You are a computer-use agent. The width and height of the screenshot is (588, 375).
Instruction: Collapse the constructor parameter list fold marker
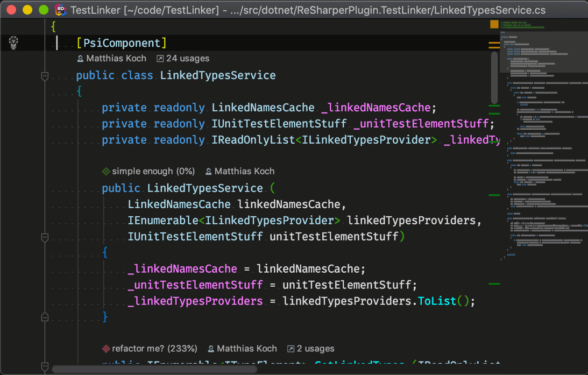click(45, 237)
